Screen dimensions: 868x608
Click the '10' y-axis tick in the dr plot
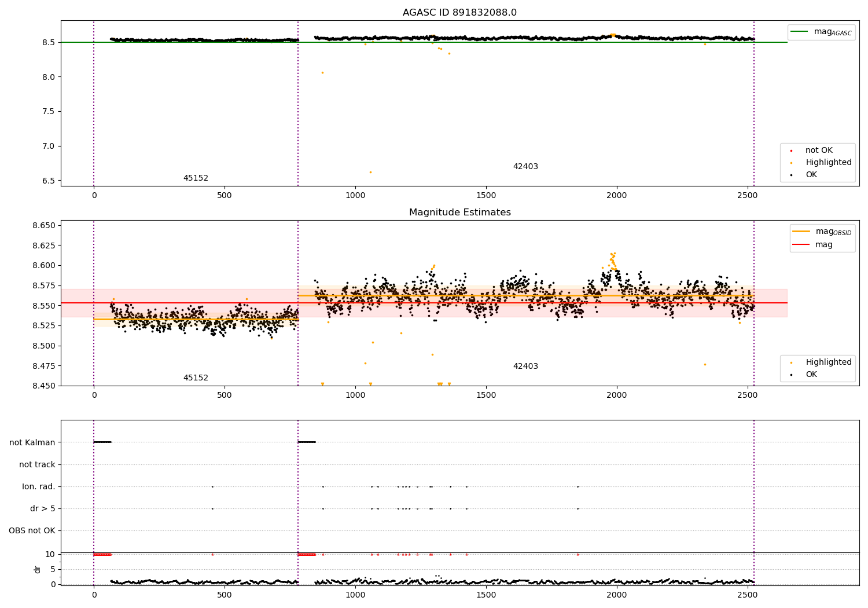click(50, 554)
